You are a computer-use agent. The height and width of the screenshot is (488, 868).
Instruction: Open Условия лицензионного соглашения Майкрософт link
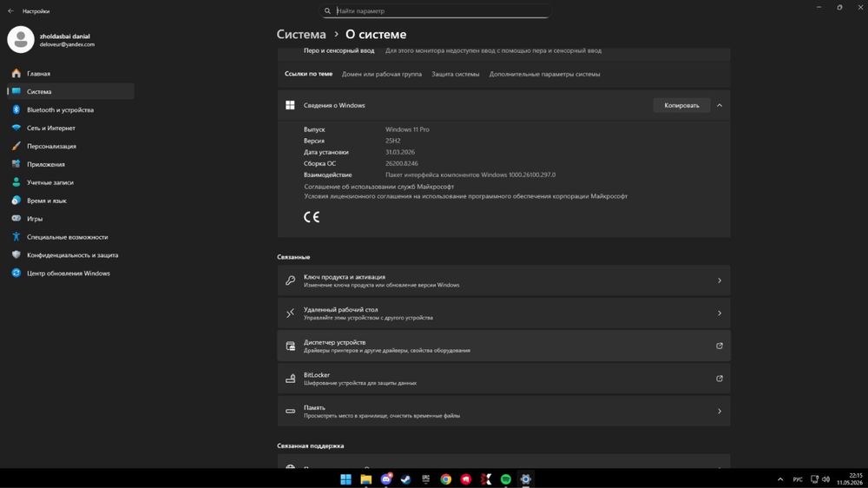tap(465, 196)
